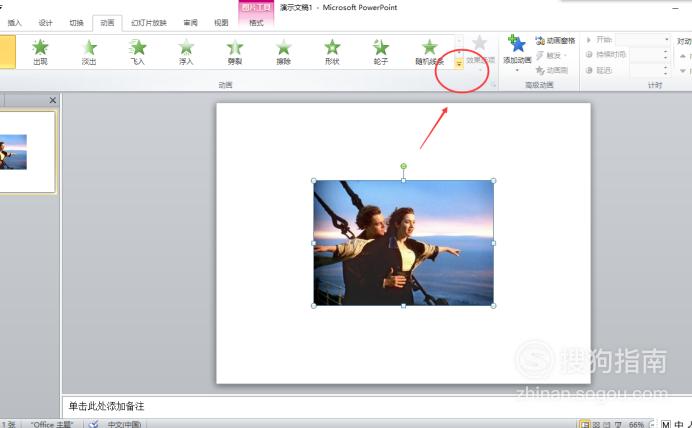The height and width of the screenshot is (428, 692).
Task: Switch to Normal view from the status bar
Action: 585,424
